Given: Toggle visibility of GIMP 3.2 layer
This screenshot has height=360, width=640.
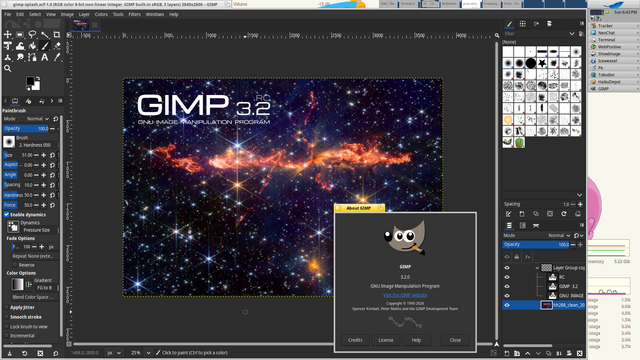Looking at the screenshot, I should click(507, 287).
